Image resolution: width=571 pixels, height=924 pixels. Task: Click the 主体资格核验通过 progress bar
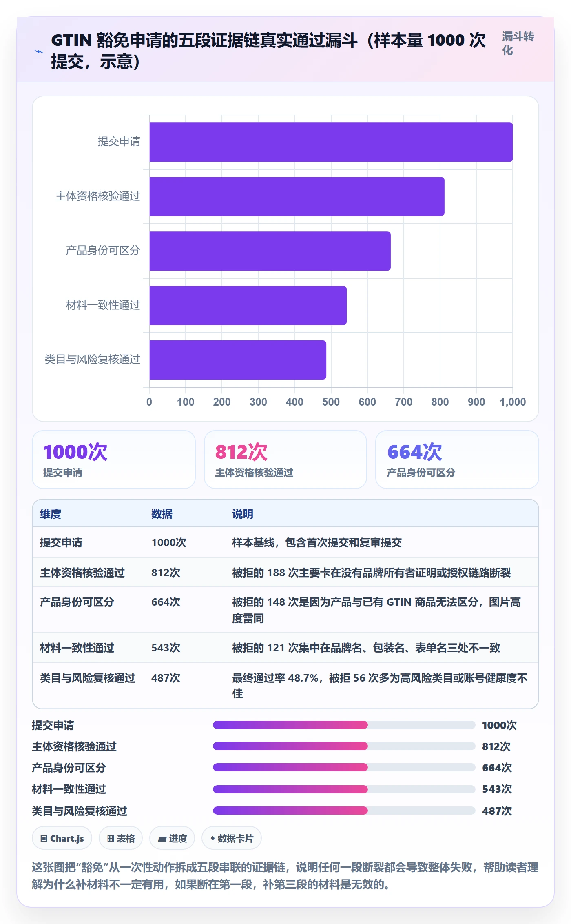click(x=344, y=746)
